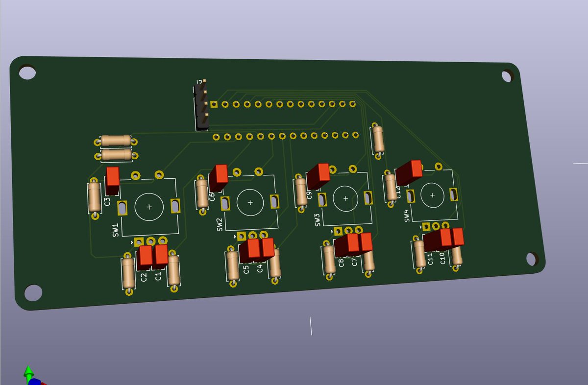Image resolution: width=588 pixels, height=385 pixels.
Task: Select the C9 reference label
Action: 309,194
